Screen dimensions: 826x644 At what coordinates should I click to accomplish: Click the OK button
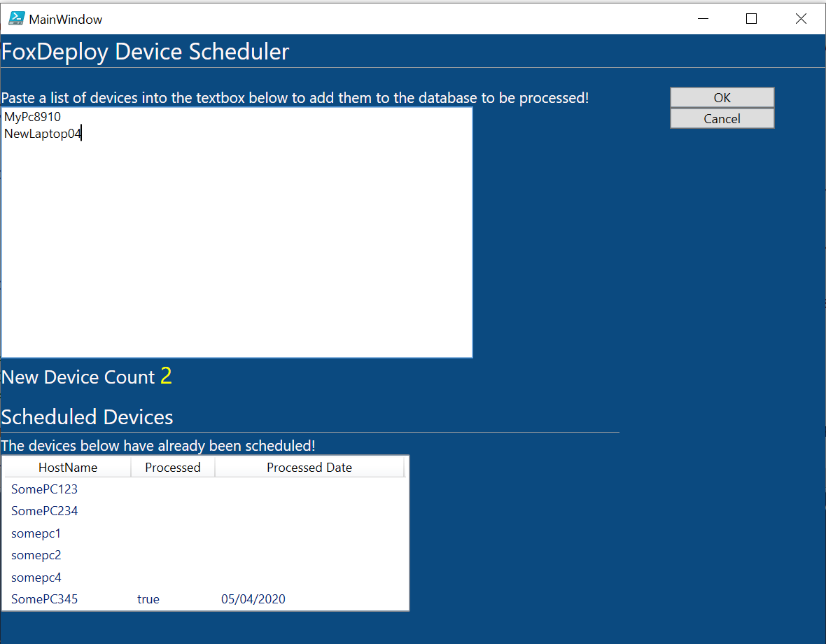click(722, 97)
